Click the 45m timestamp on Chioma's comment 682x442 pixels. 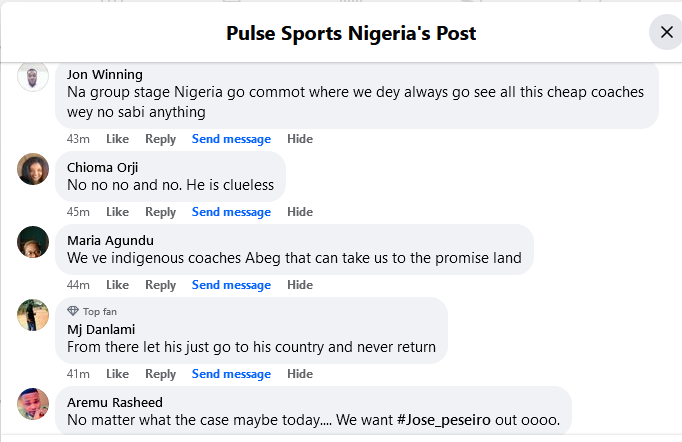click(78, 212)
